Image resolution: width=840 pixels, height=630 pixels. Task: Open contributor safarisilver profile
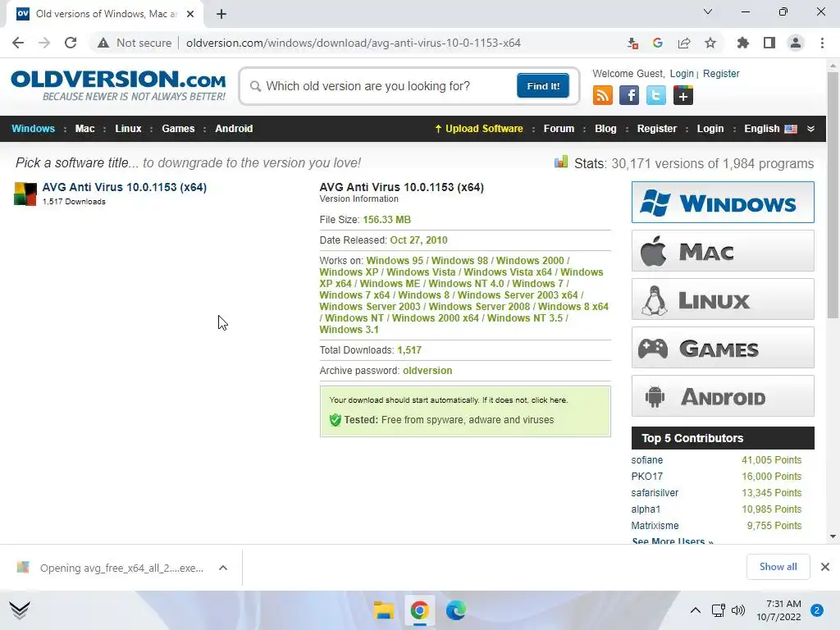coord(655,493)
